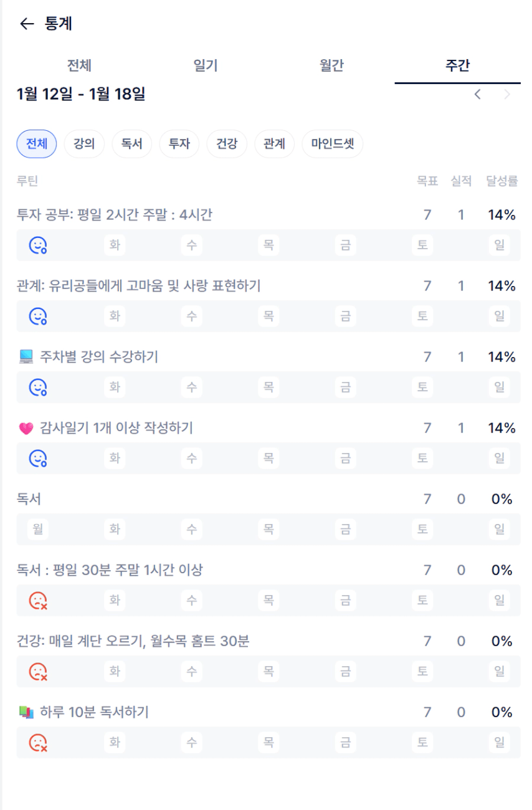Go to next week with right chevron
This screenshot has height=810, width=532.
click(507, 95)
